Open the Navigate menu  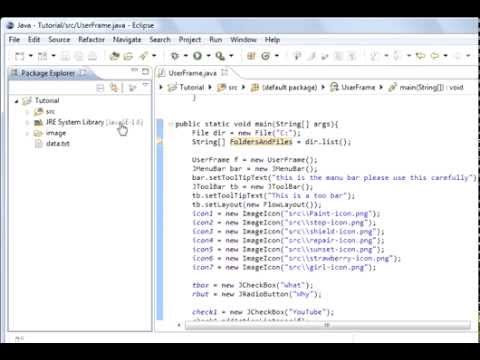point(127,40)
